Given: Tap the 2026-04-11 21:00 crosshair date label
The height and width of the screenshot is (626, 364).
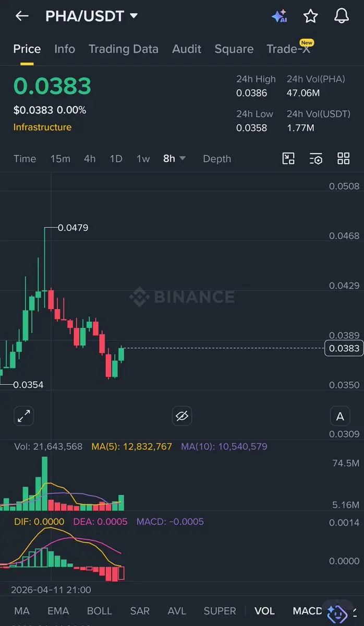Looking at the screenshot, I should (51, 589).
